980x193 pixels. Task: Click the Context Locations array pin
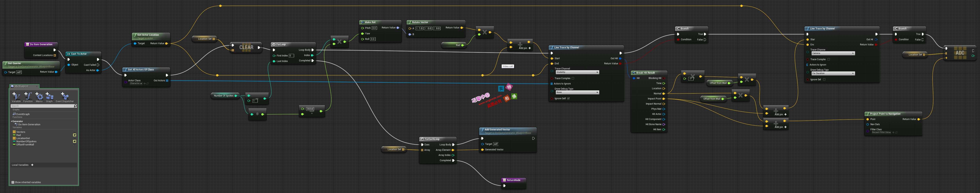(x=55, y=55)
